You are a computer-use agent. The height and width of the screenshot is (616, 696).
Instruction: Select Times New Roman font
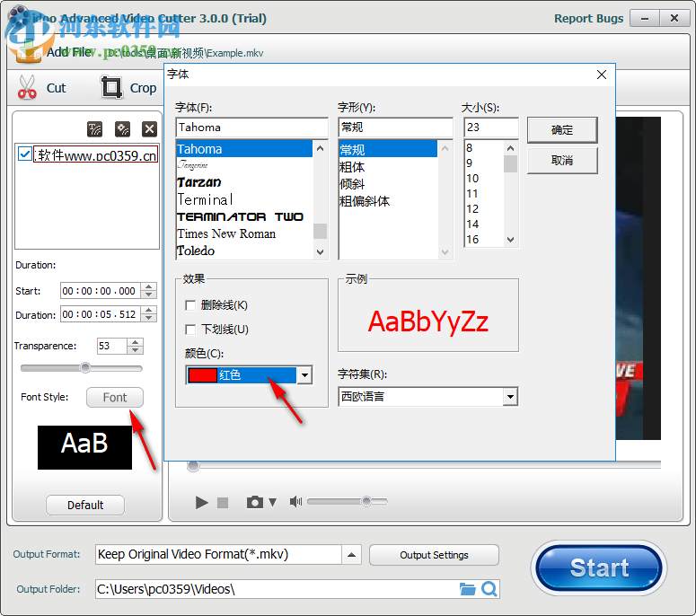(244, 233)
